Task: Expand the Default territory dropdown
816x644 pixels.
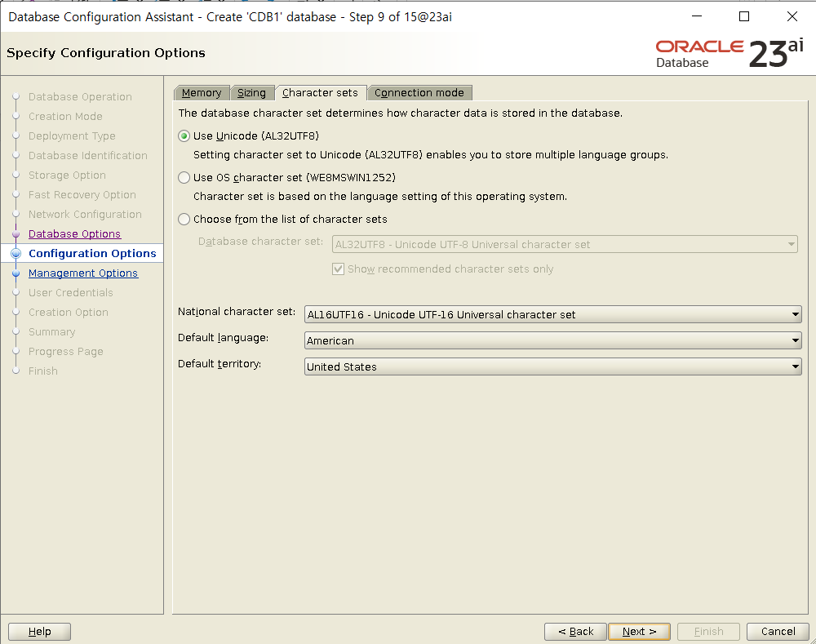Action: tap(552, 366)
